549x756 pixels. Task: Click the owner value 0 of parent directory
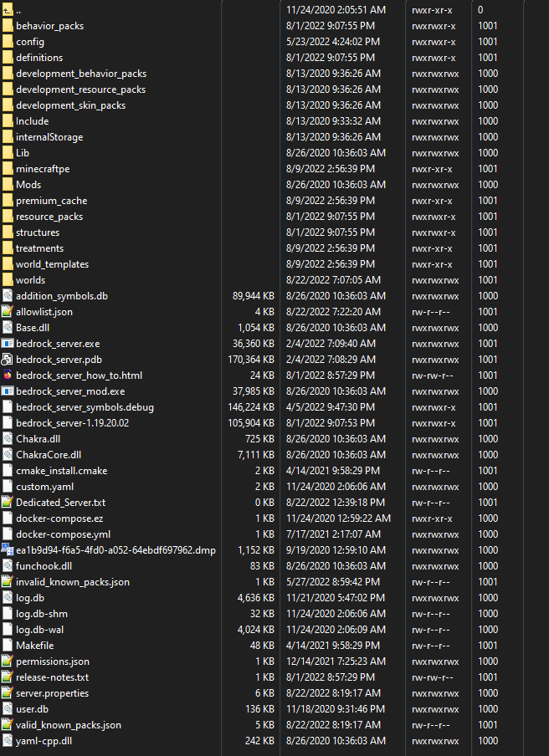(480, 10)
